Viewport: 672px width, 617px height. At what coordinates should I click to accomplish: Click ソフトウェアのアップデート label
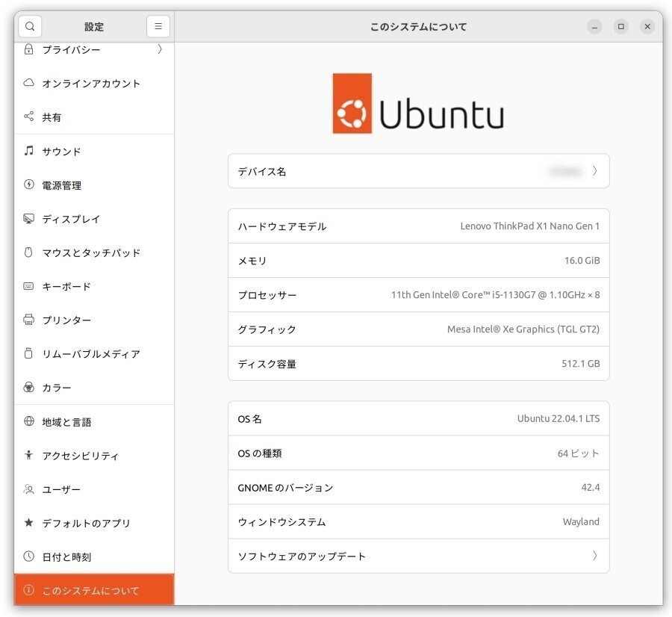(302, 556)
